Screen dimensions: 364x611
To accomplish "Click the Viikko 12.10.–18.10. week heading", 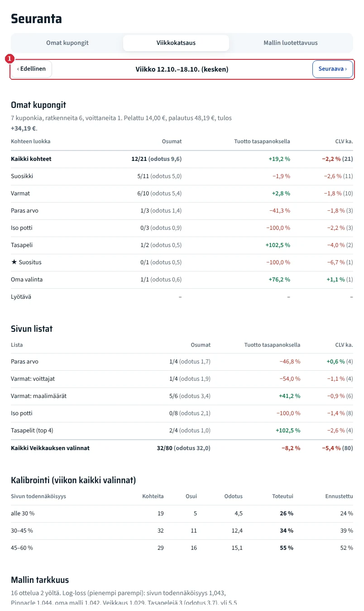I will click(x=182, y=69).
